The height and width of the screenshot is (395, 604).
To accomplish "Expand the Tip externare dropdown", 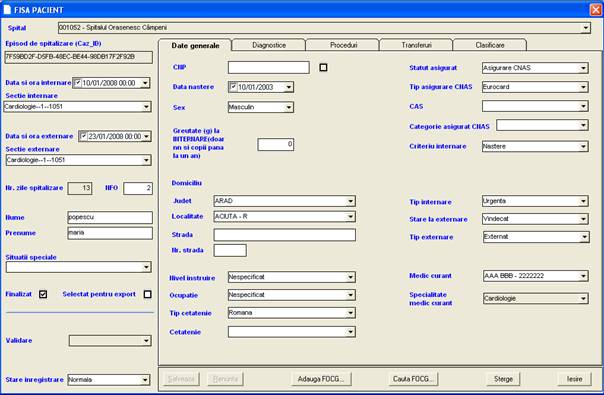I will [x=584, y=237].
